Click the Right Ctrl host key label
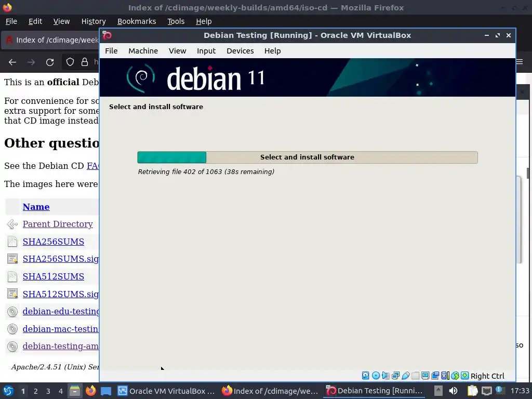This screenshot has width=532, height=399. tap(487, 376)
